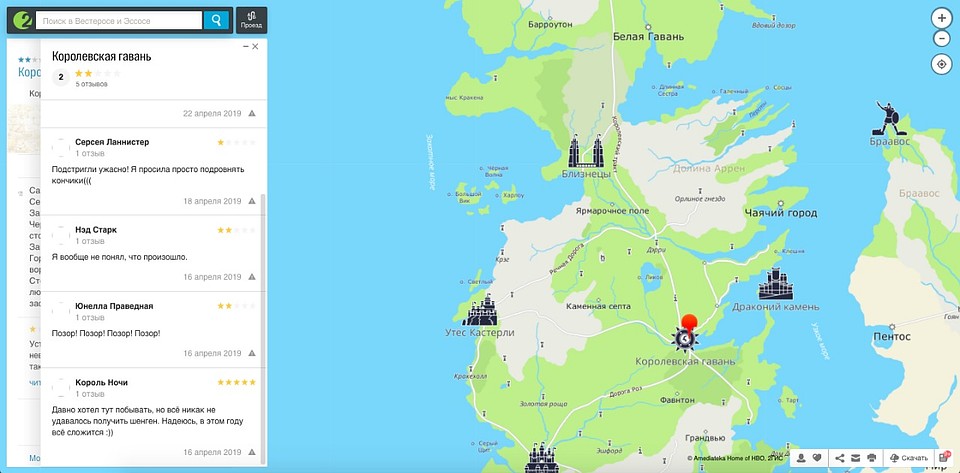Click Король Ночи's reviewer name

click(102, 382)
